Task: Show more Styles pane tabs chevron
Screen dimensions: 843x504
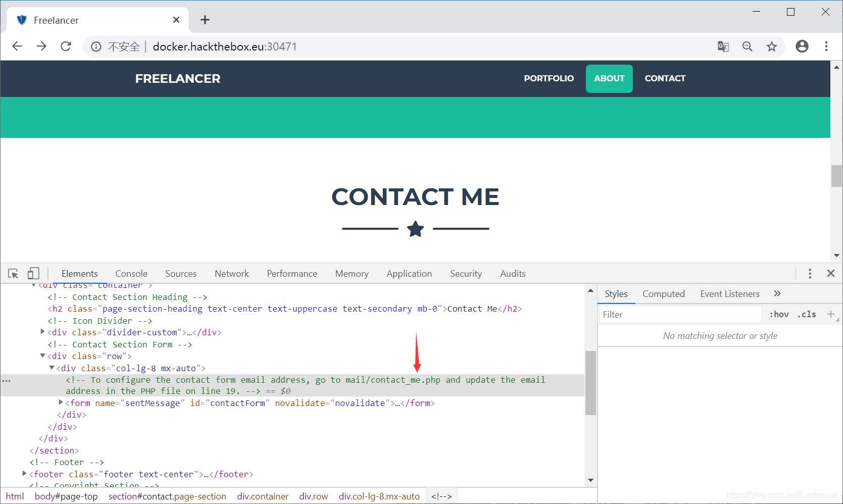Action: pos(777,293)
